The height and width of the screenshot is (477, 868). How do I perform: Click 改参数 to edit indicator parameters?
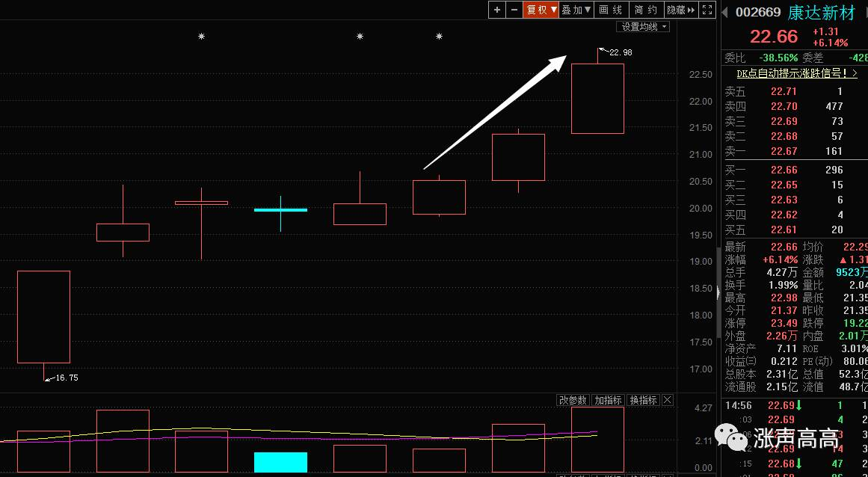tap(573, 400)
